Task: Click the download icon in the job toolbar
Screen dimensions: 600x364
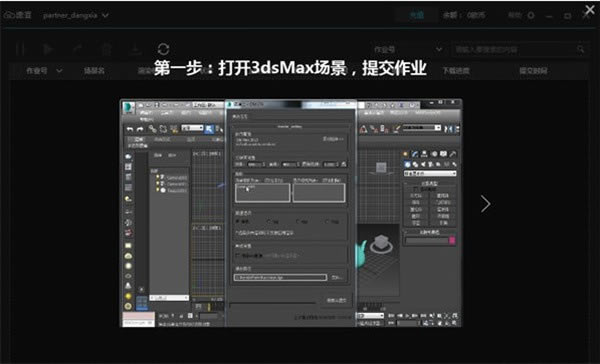Action: pos(135,49)
